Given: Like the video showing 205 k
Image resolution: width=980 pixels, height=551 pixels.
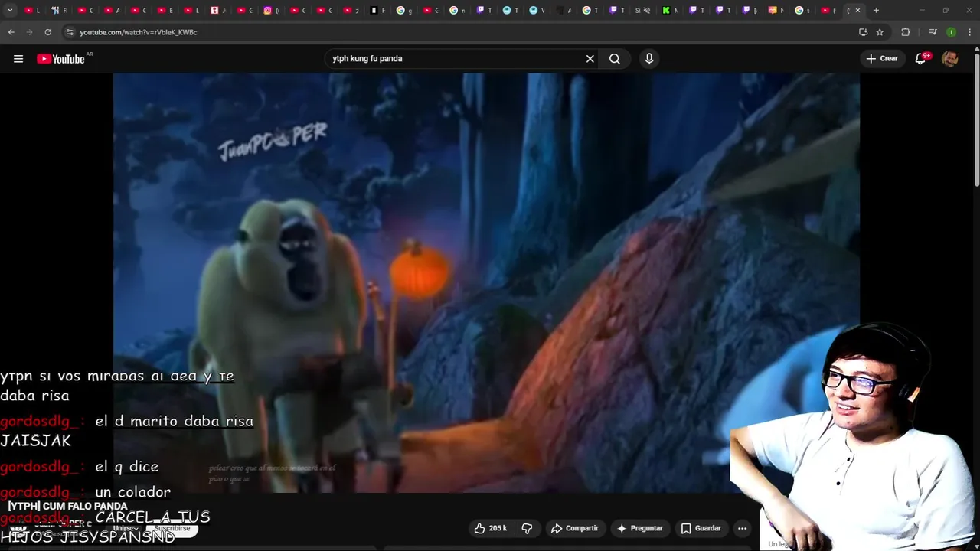Looking at the screenshot, I should (491, 528).
